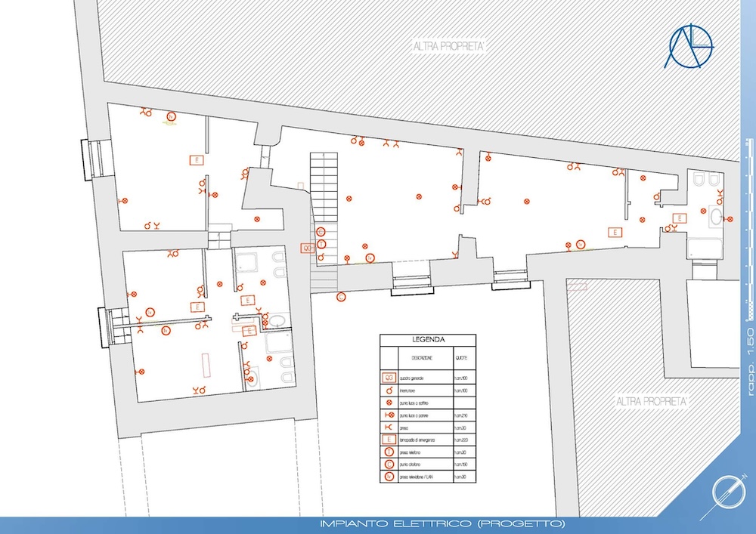
Task: Click the top ALTRA PROPRIETA' label
Action: coord(448,47)
